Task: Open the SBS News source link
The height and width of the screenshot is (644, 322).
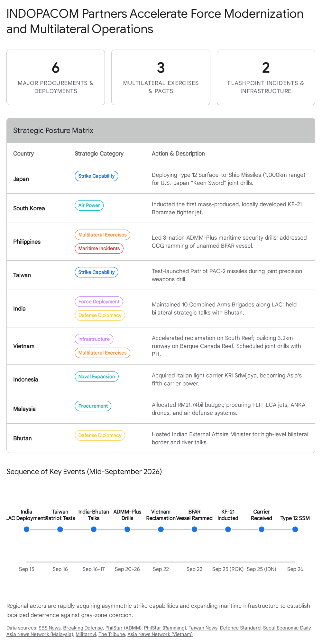Action: (50, 628)
